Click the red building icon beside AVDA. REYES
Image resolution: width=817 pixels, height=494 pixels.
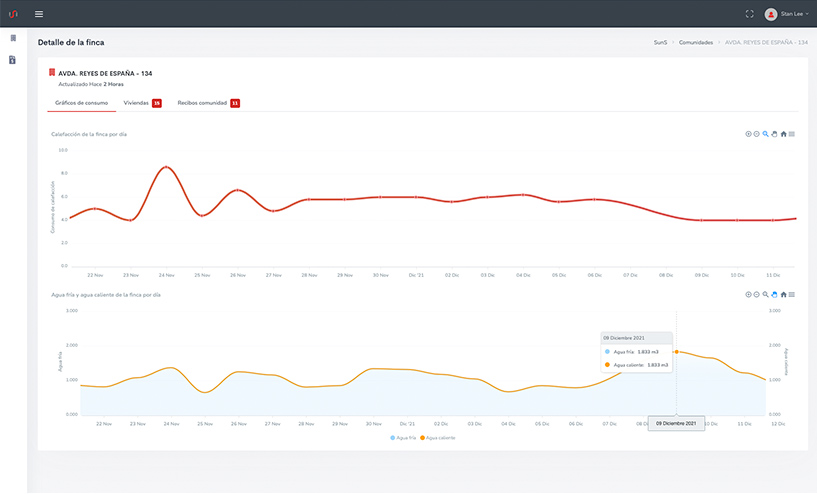click(52, 72)
